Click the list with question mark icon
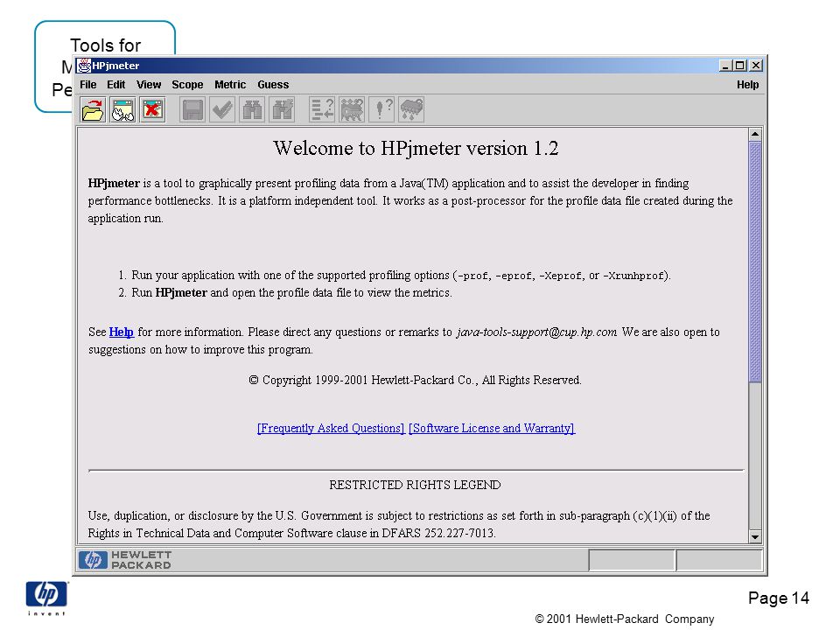The width and height of the screenshot is (840, 630). [322, 110]
